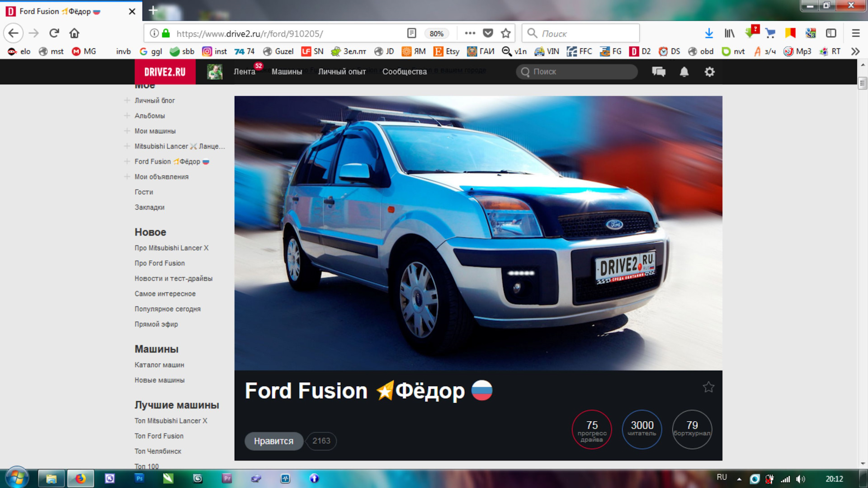This screenshot has height=488, width=868.
Task: Toggle reader view in address bar
Action: [x=411, y=33]
